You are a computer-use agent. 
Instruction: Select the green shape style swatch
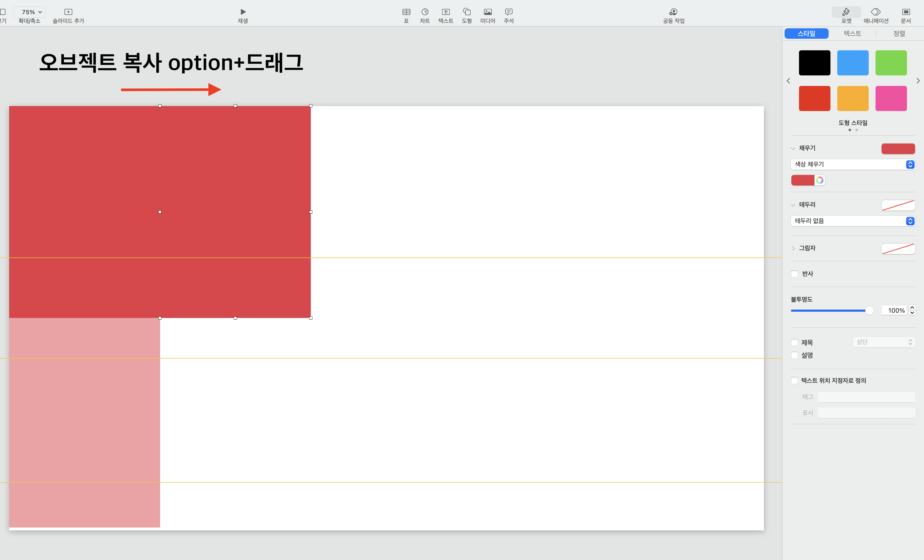click(891, 63)
